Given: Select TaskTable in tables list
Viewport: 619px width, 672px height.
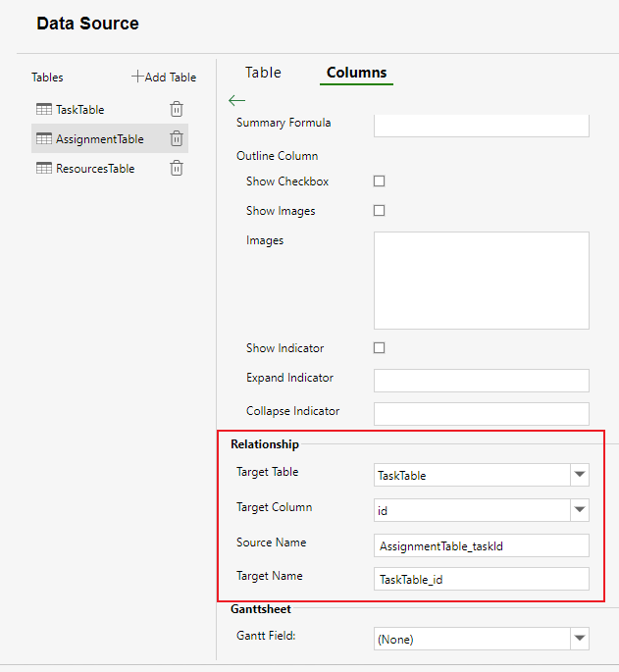Looking at the screenshot, I should (x=110, y=109).
